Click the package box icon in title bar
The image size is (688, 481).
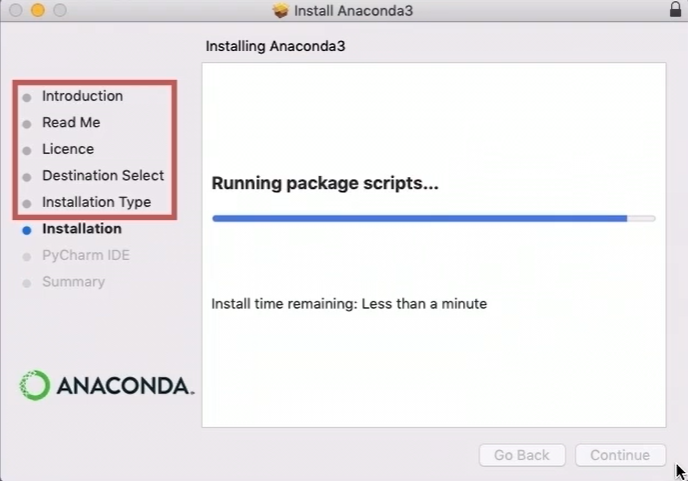pyautogui.click(x=281, y=11)
